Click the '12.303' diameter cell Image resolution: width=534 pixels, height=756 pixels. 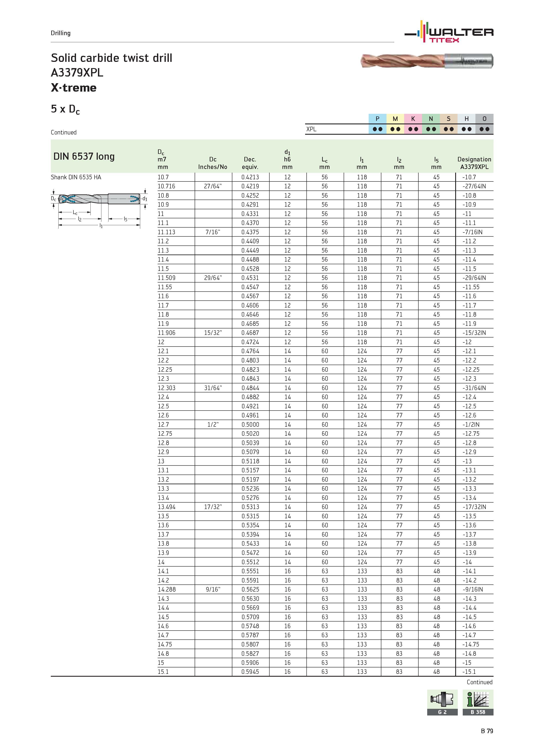pos(166,388)
